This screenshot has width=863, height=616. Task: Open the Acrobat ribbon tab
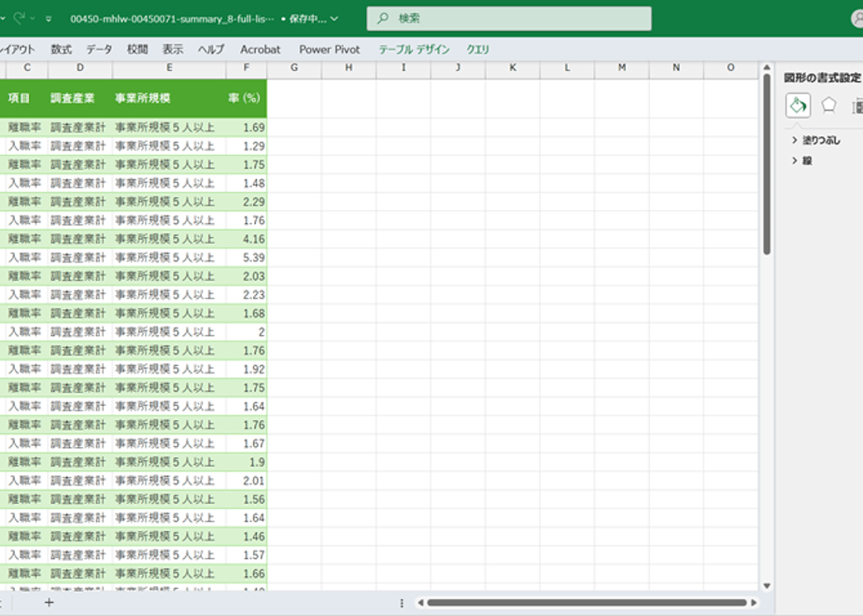(260, 49)
